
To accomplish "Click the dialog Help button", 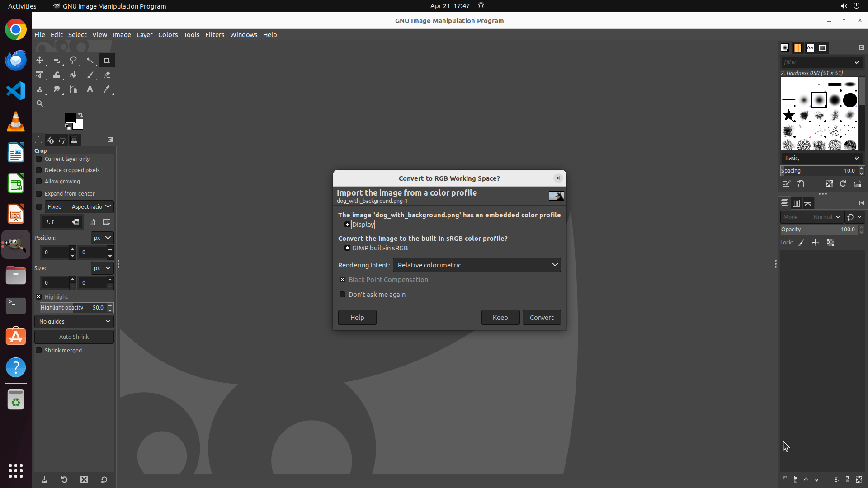I will click(357, 318).
